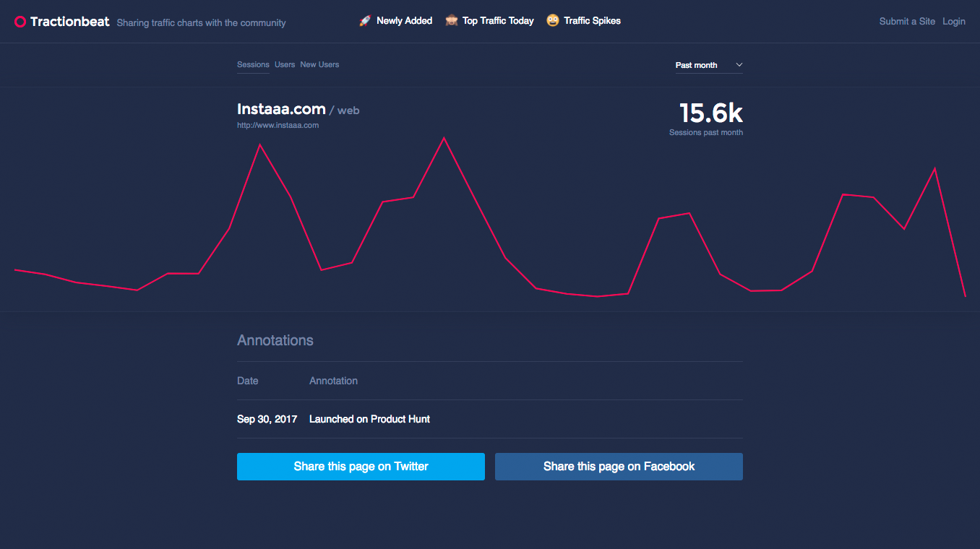Click the / web label beside site name
The width and height of the screenshot is (980, 549).
(344, 111)
